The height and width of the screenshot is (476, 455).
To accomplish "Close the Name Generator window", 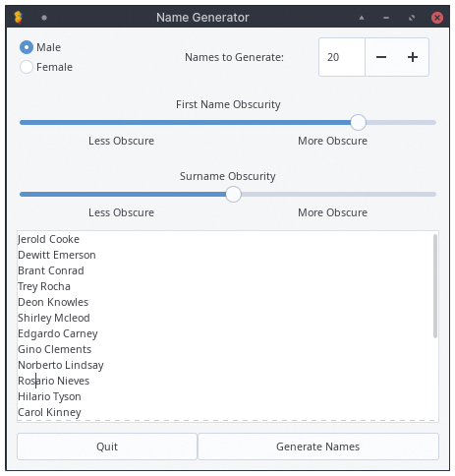I will click(437, 18).
